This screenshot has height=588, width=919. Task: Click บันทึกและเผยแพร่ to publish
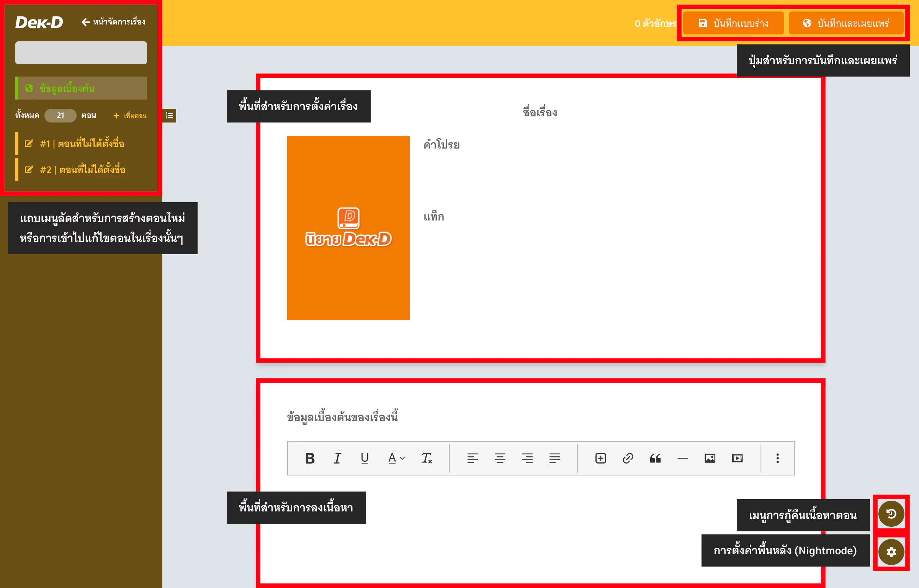846,23
